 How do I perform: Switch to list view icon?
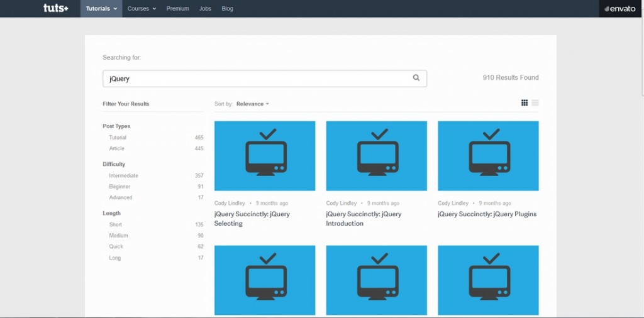[535, 102]
